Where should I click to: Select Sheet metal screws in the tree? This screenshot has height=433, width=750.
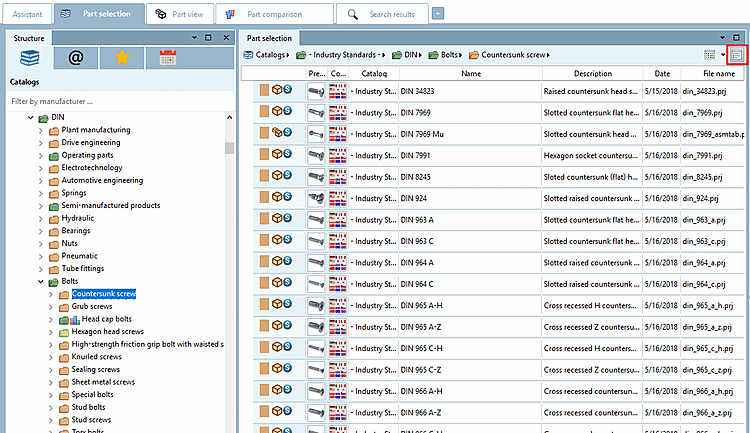(103, 382)
